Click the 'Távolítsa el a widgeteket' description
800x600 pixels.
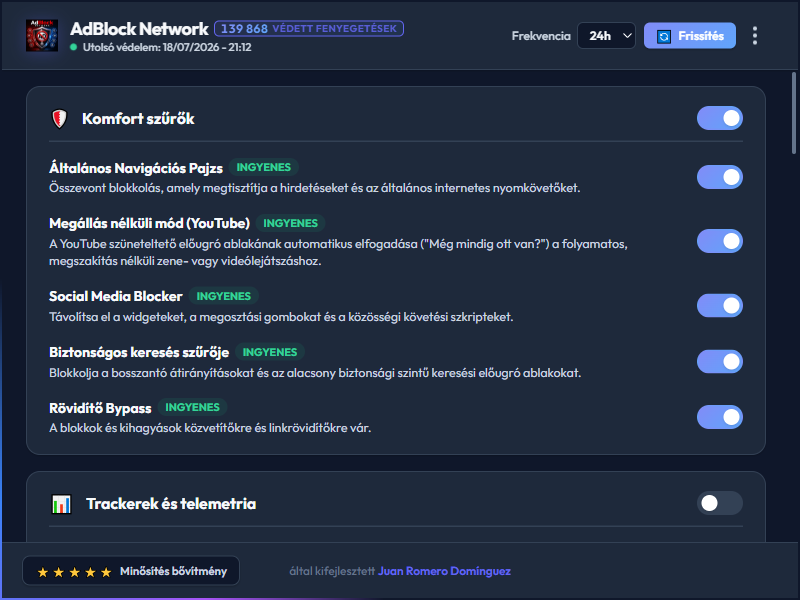281,317
